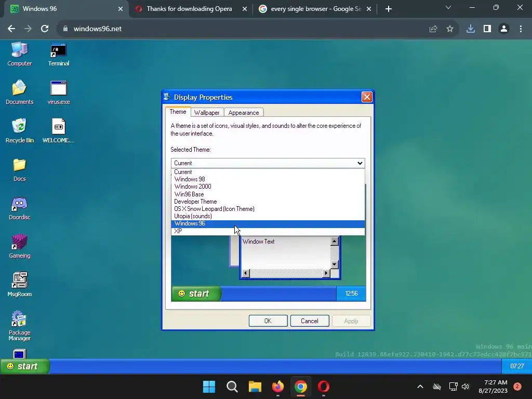Click the 07:27 clock in Windows 96 taskbar
532x399 pixels.
[517, 366]
